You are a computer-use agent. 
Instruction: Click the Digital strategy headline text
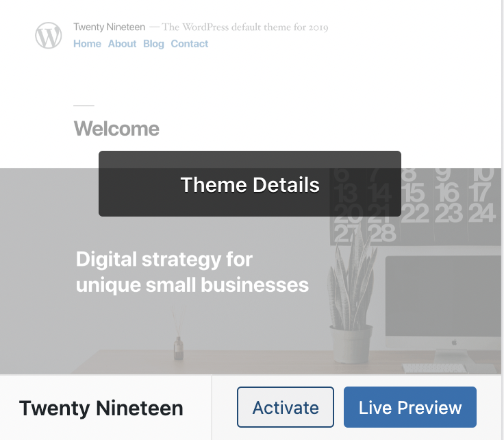(x=192, y=272)
